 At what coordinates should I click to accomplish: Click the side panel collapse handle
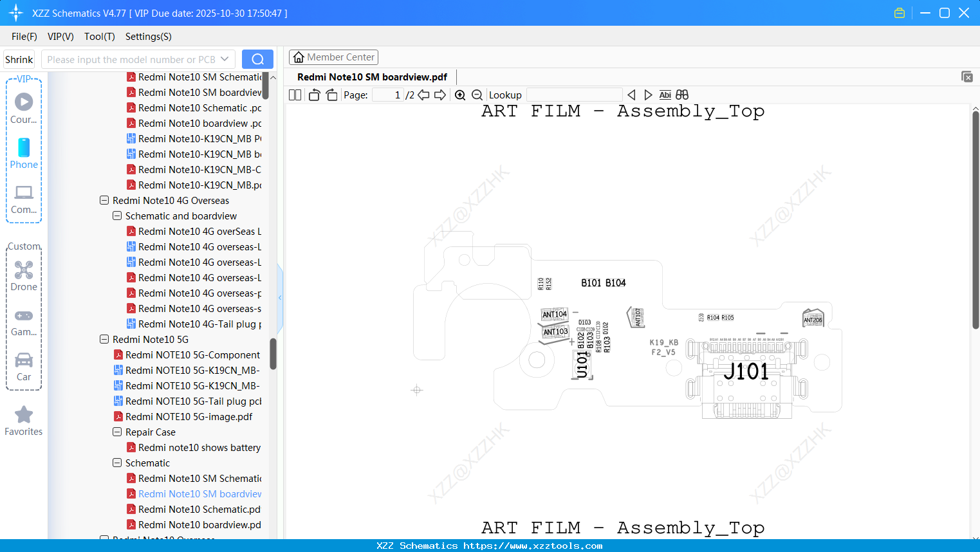(x=280, y=298)
